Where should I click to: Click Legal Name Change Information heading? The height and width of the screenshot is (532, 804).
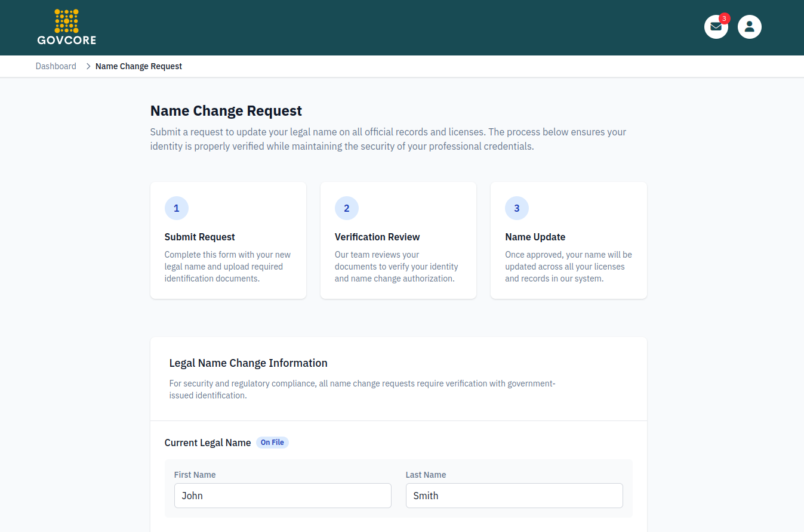[x=248, y=363]
